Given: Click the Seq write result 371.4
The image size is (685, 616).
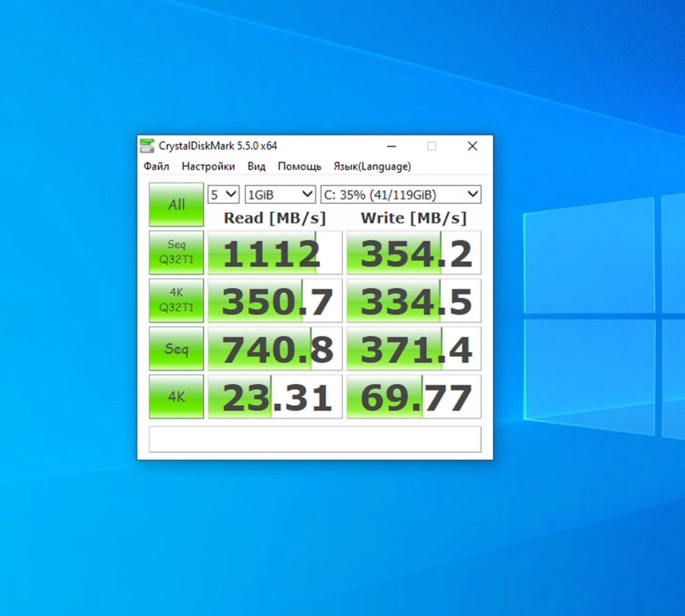Looking at the screenshot, I should tap(414, 349).
